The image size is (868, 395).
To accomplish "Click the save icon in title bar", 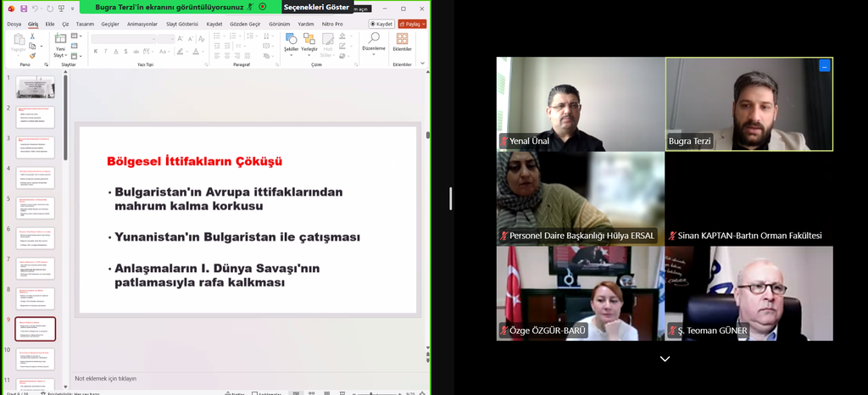I will point(24,8).
